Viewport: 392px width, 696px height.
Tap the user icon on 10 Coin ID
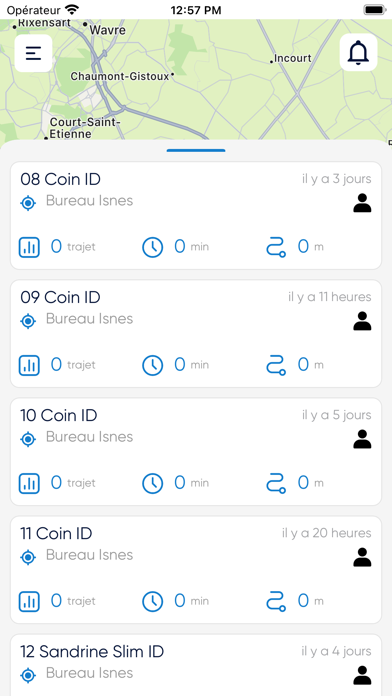362,439
